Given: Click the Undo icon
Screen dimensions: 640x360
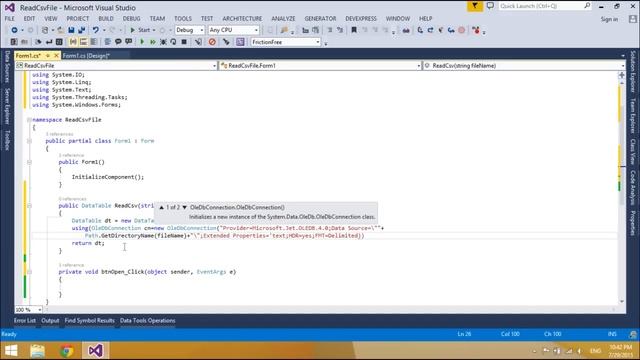Looking at the screenshot, I should (x=96, y=30).
